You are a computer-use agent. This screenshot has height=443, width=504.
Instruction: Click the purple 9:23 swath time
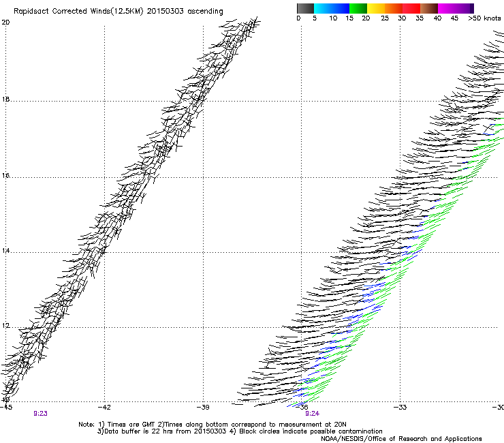tap(40, 414)
